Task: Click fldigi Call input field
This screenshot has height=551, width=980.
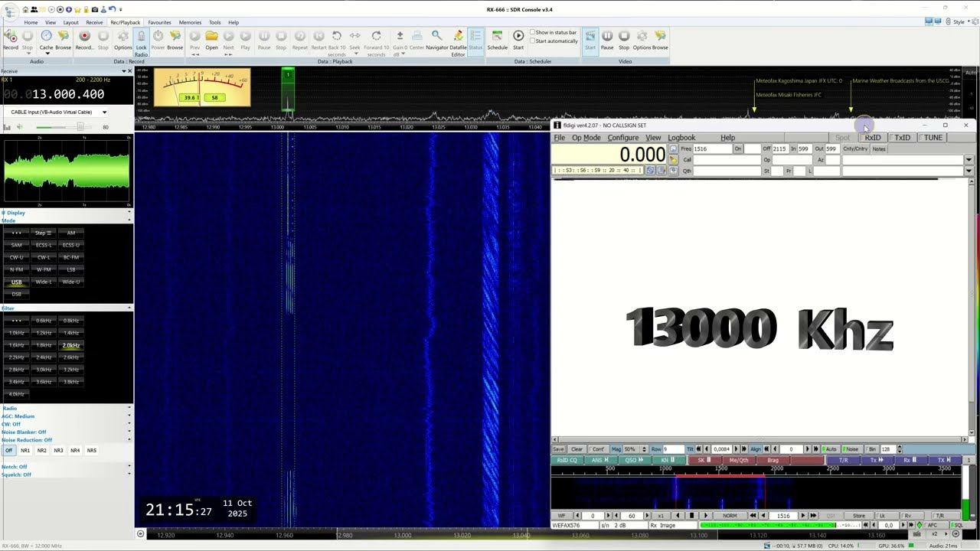Action: (x=726, y=160)
